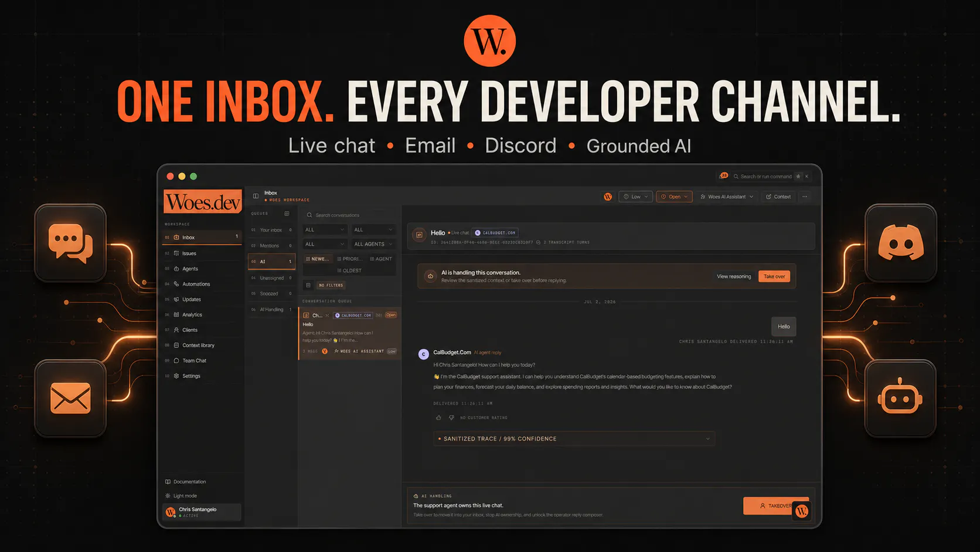Open the queues grid layout icon
Screen dimensions: 980x552
point(287,214)
